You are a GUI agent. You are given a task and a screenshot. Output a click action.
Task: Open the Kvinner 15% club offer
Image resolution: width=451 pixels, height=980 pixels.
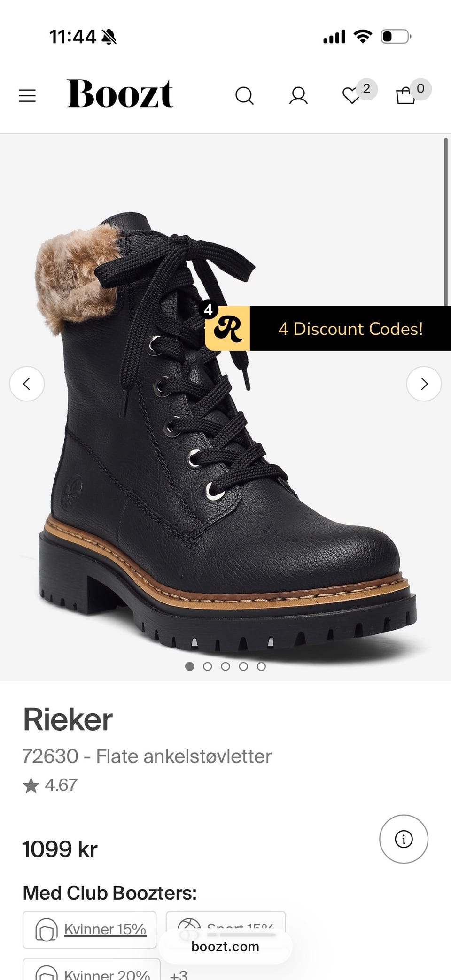click(90, 930)
